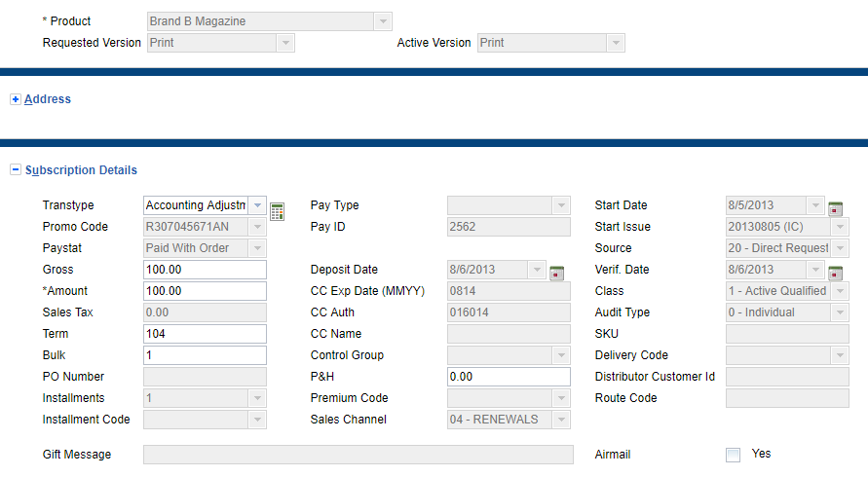
Task: Click the Gross amount field
Action: coord(205,270)
